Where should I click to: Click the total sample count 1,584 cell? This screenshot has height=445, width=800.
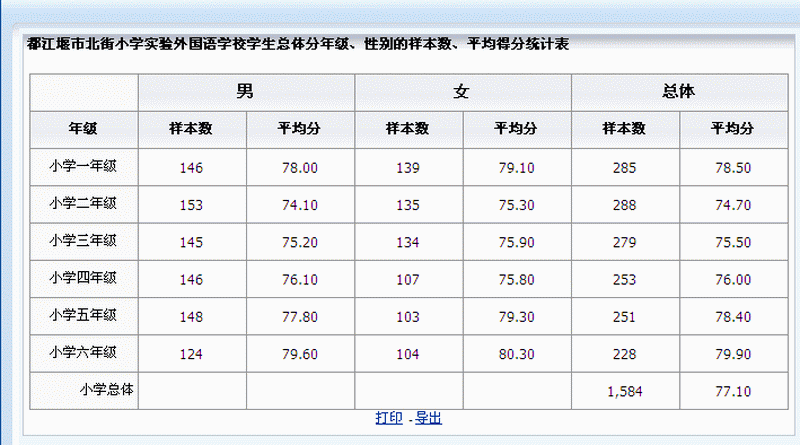pos(623,391)
